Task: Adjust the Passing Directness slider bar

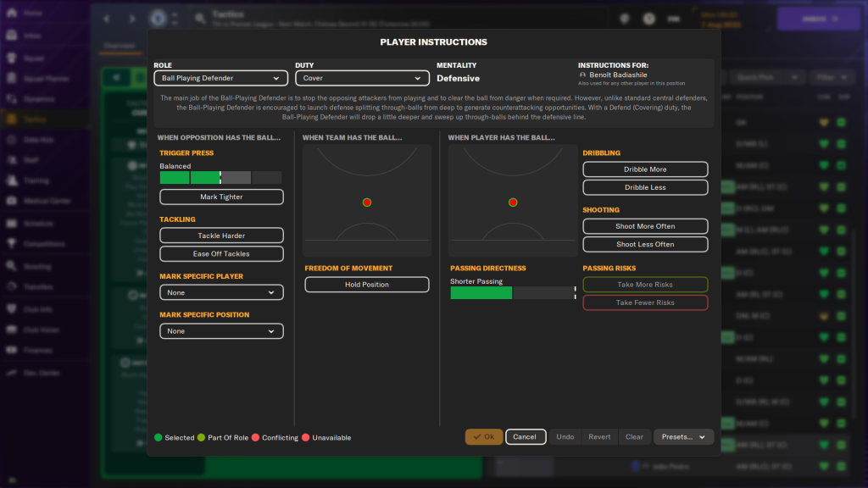Action: [513, 293]
